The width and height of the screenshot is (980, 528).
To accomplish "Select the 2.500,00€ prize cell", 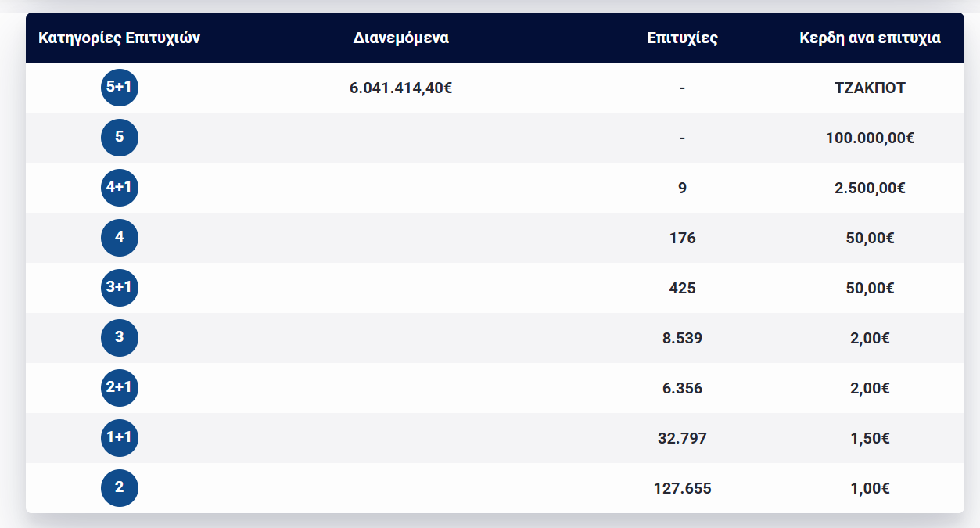I will [x=870, y=188].
